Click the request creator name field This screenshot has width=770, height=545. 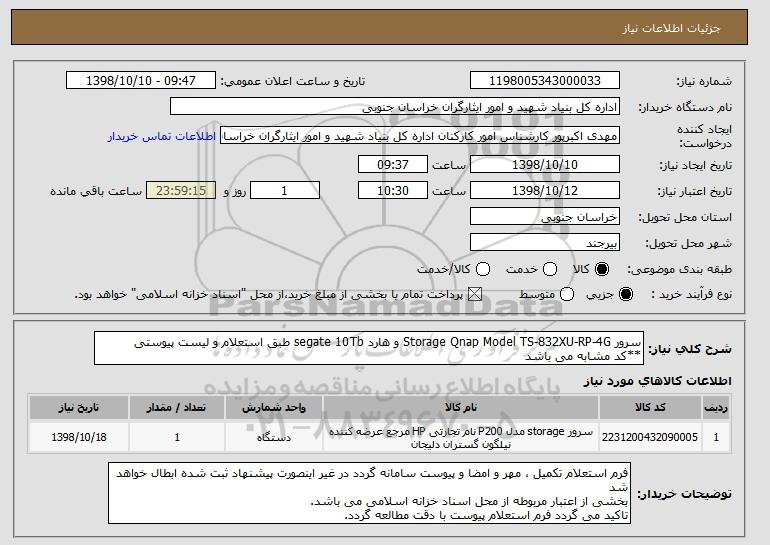420,136
